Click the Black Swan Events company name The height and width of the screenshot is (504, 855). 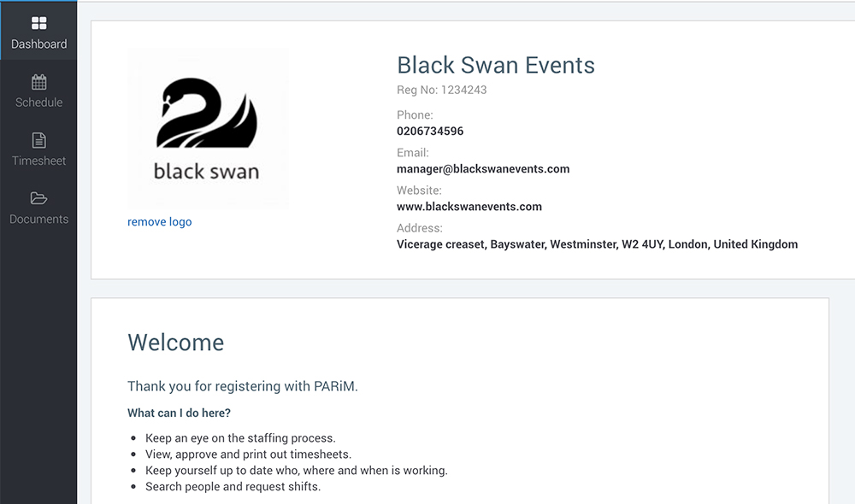coord(496,65)
